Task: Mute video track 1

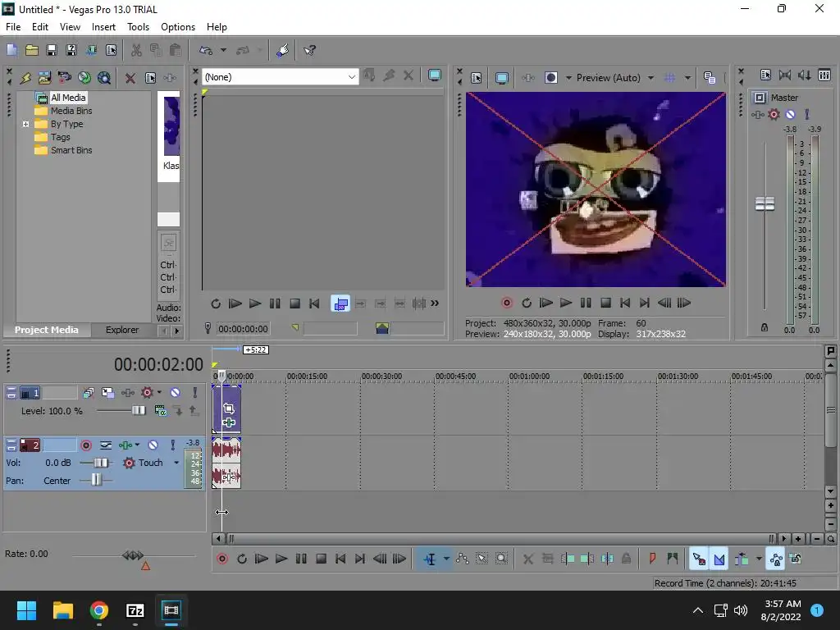Action: click(175, 393)
